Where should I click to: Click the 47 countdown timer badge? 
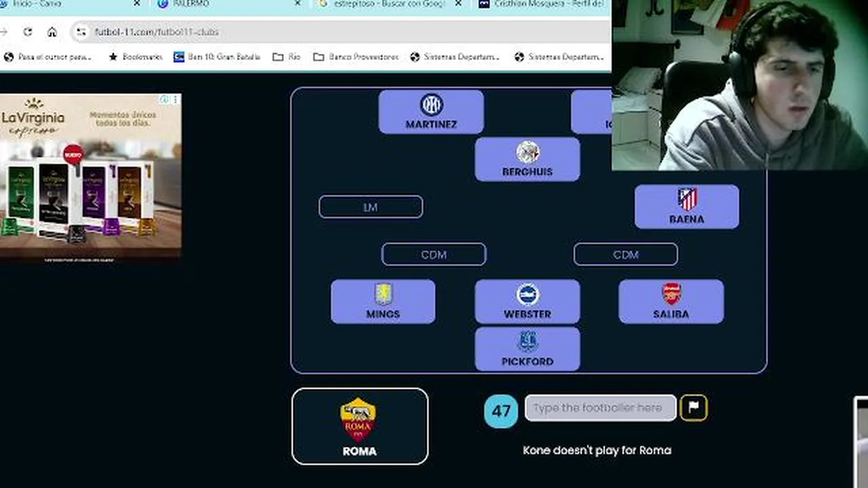click(501, 411)
